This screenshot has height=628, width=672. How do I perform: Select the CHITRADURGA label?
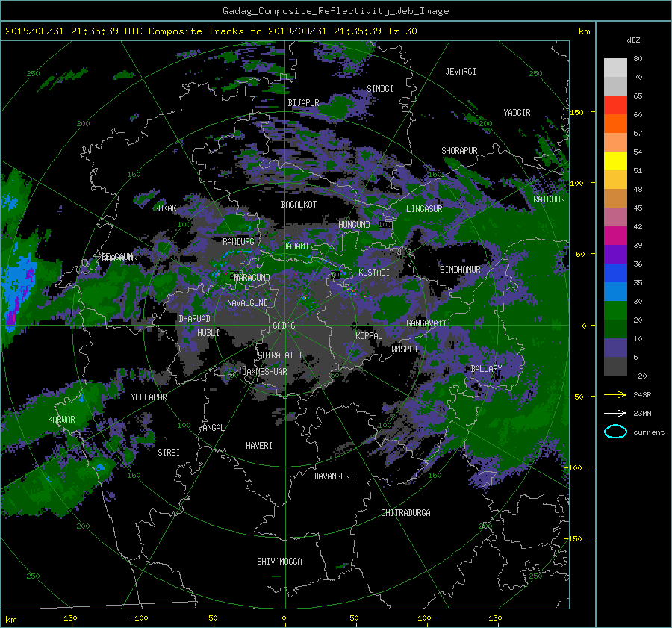click(406, 513)
